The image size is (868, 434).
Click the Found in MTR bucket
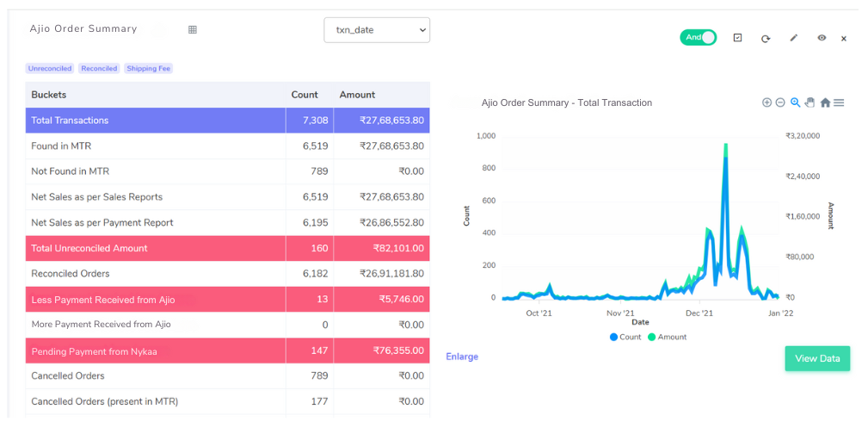(227, 146)
